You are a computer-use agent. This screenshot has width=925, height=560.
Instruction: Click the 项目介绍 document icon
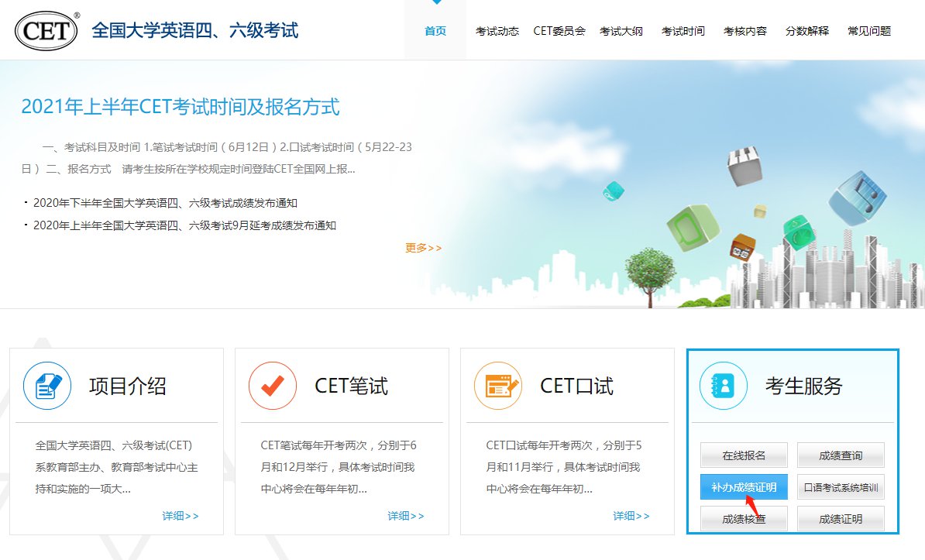47,386
